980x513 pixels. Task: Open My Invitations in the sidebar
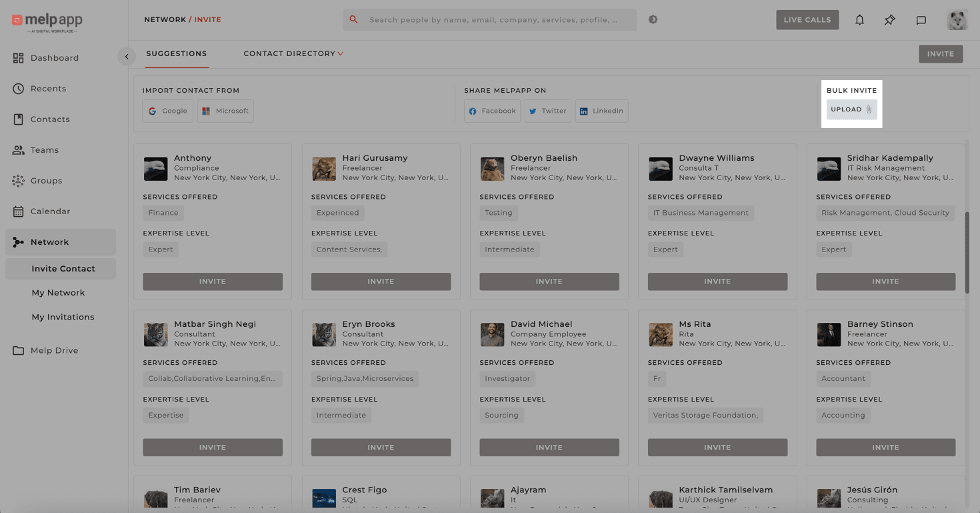tap(63, 317)
